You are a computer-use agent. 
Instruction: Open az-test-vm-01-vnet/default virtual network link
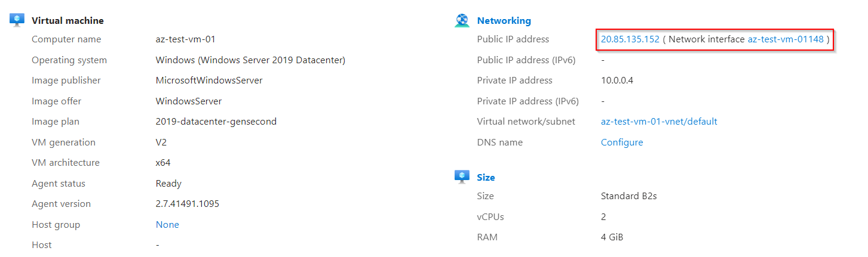pos(659,122)
